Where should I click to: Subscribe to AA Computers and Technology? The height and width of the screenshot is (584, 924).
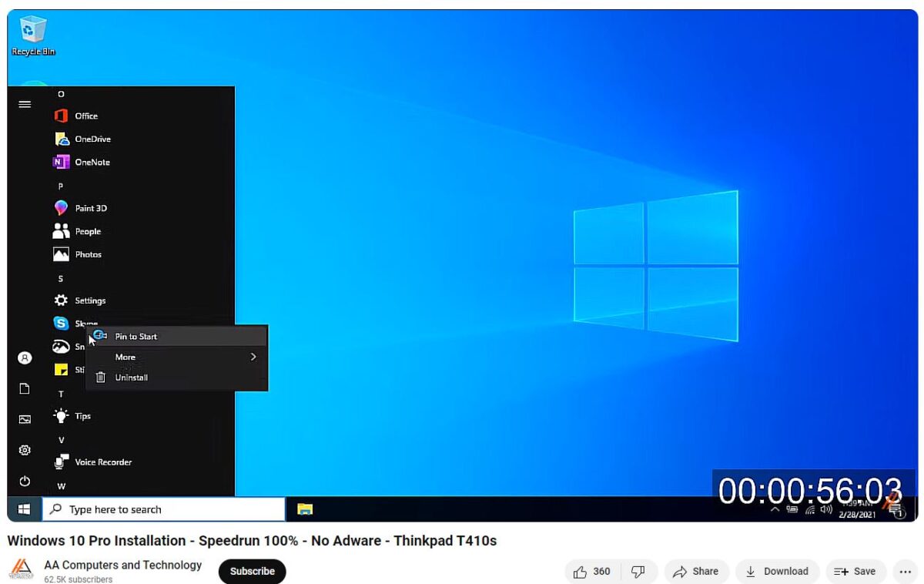click(252, 572)
